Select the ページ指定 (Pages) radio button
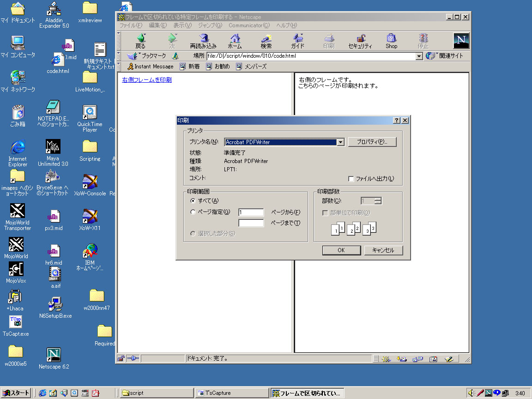Image resolution: width=532 pixels, height=399 pixels. (193, 212)
